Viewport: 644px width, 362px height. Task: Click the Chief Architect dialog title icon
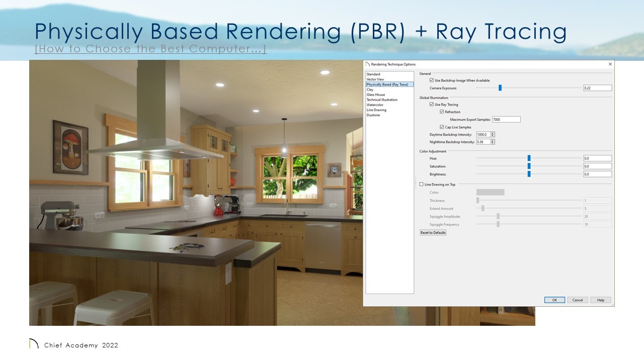367,64
